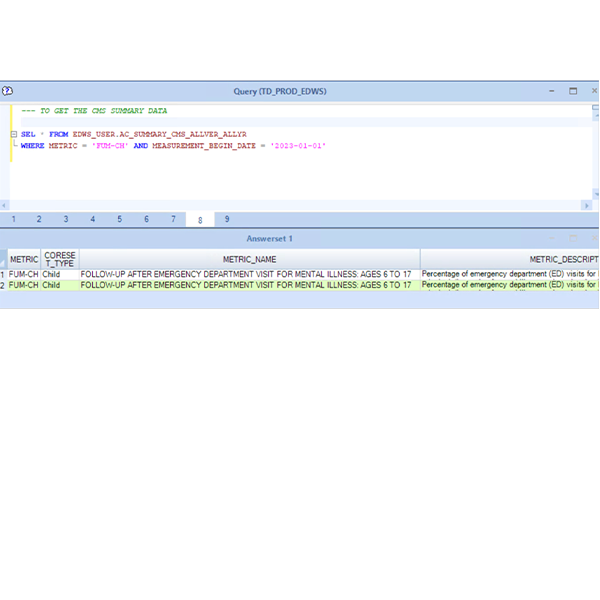
Task: Select query tab 5
Action: [120, 219]
